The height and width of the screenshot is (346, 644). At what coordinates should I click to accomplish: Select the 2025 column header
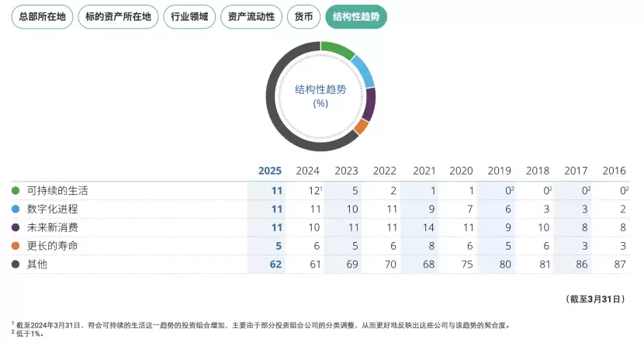[x=269, y=171]
